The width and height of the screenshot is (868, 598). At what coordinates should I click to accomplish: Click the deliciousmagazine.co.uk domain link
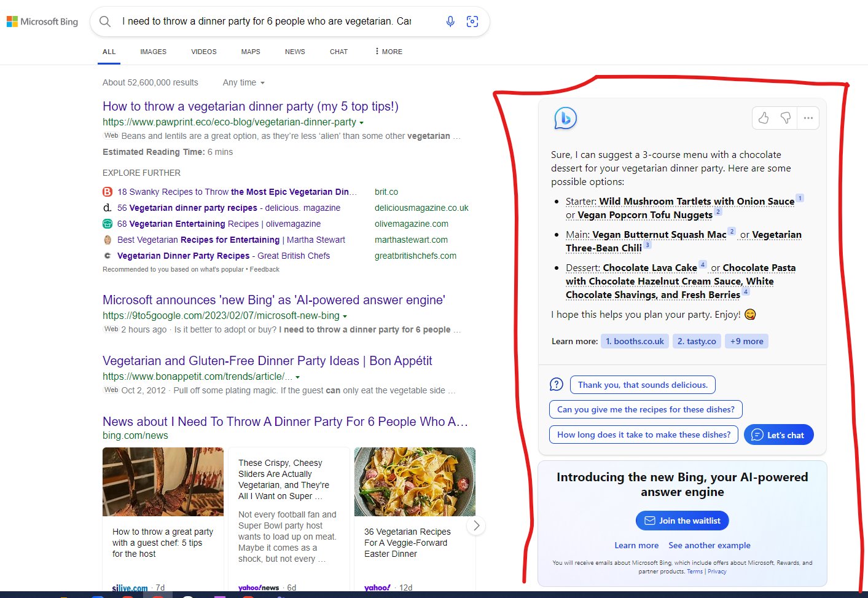click(421, 208)
